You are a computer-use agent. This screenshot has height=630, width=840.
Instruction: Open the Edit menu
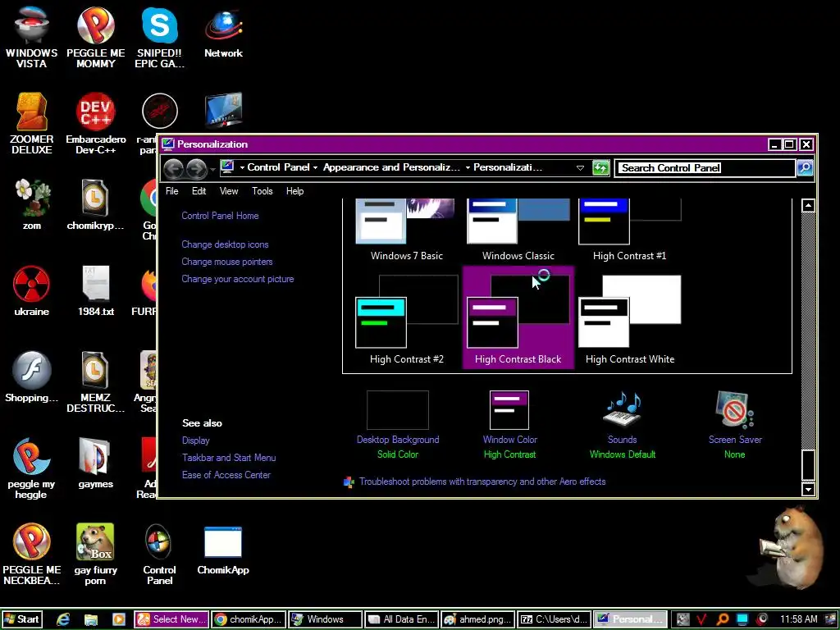coord(199,191)
